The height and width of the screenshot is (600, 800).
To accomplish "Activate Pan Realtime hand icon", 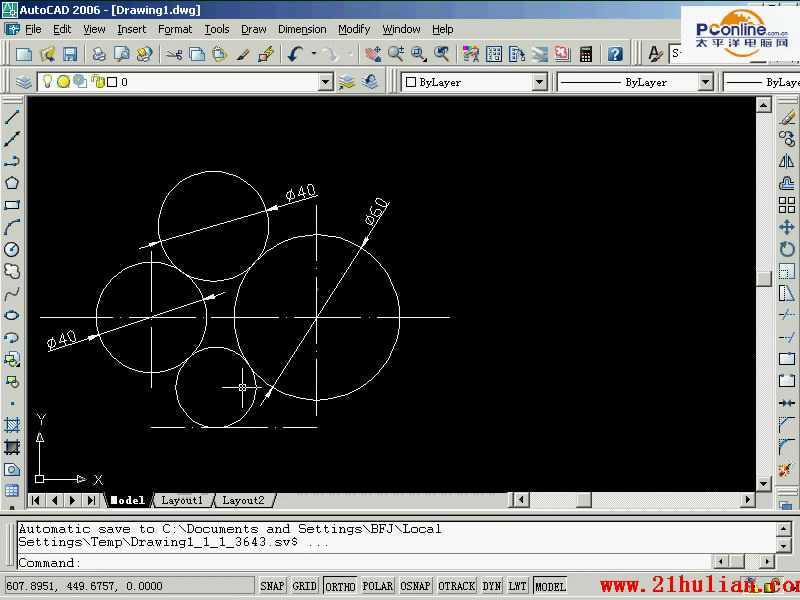I will [x=373, y=54].
